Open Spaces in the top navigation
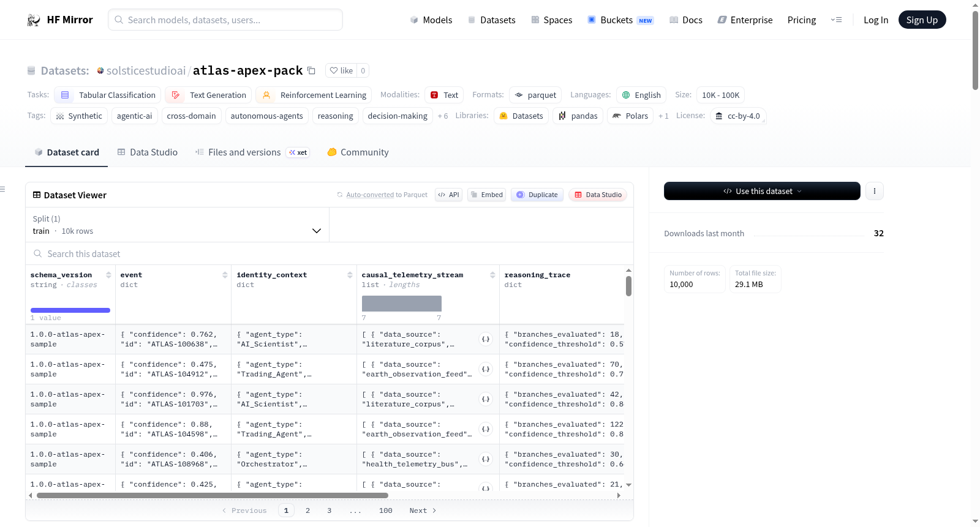Viewport: 980px width, 527px height. [551, 20]
